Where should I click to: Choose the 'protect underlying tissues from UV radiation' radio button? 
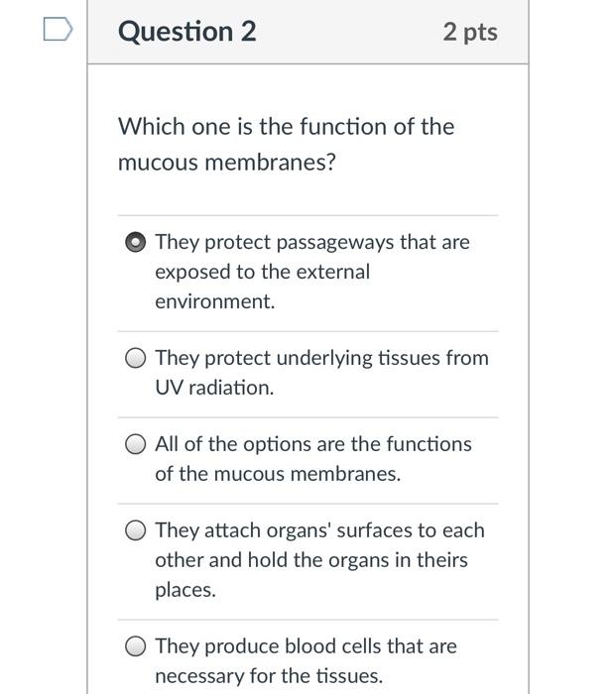click(x=137, y=359)
